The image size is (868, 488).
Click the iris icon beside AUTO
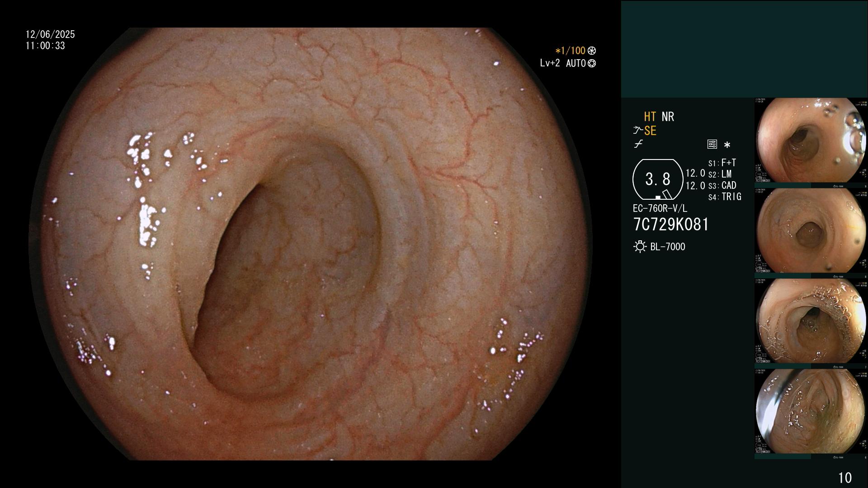[x=592, y=63]
